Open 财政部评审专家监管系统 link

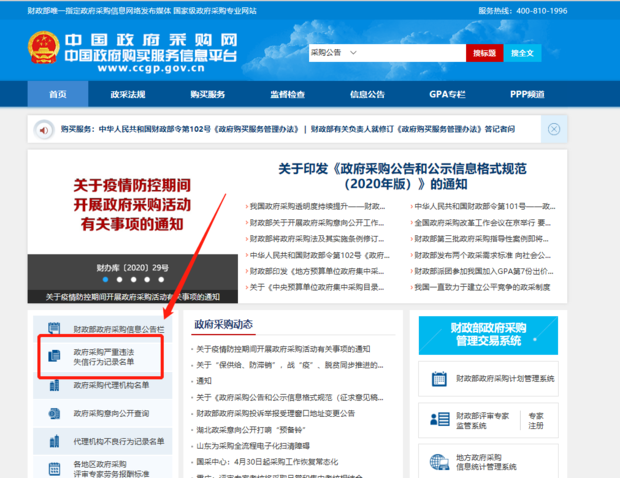tap(482, 421)
